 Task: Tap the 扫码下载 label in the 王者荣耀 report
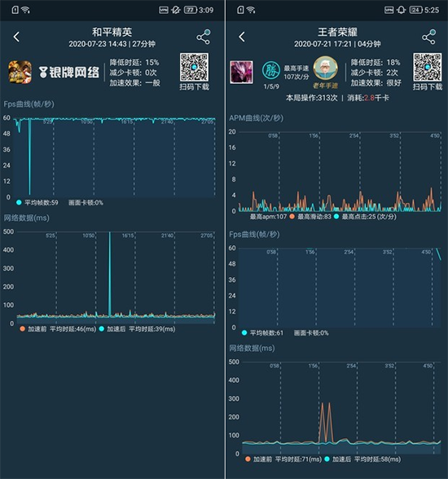point(428,87)
